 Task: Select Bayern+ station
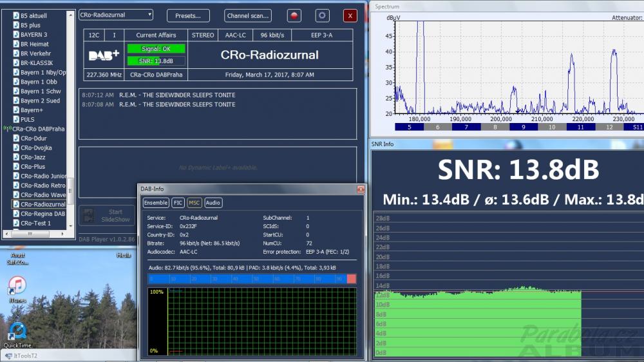[x=32, y=110]
